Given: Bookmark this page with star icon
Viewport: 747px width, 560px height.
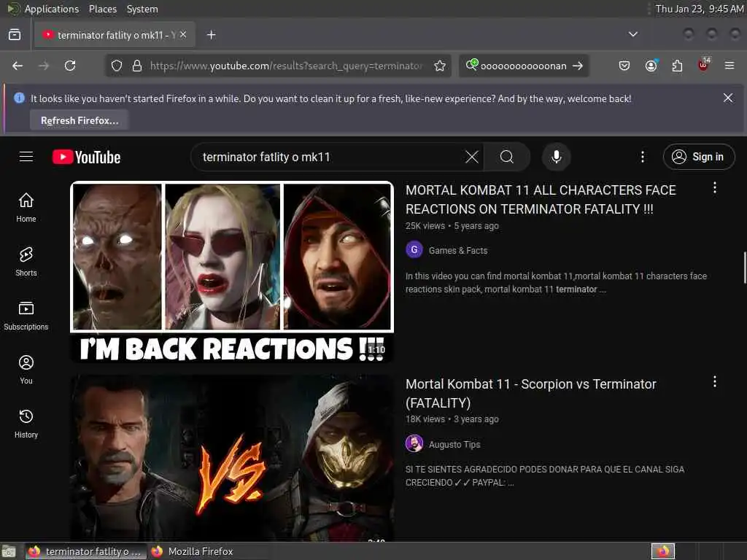Looking at the screenshot, I should (440, 66).
